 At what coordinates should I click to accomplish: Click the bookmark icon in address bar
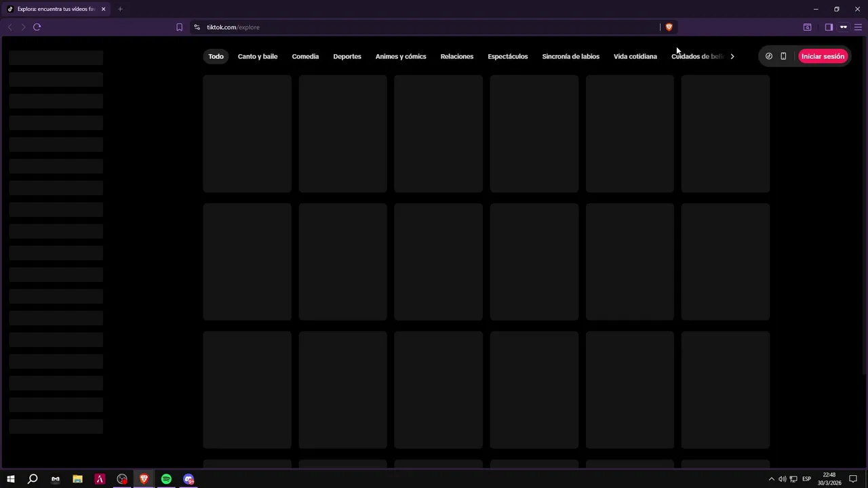tap(179, 27)
